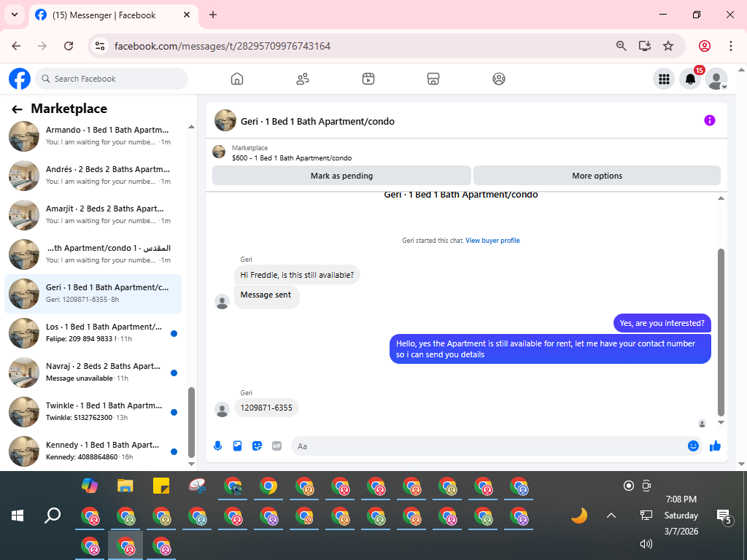Click 'Hi Freddie, is this still available?' message
Viewport: 747px width, 560px height.
coord(297,275)
